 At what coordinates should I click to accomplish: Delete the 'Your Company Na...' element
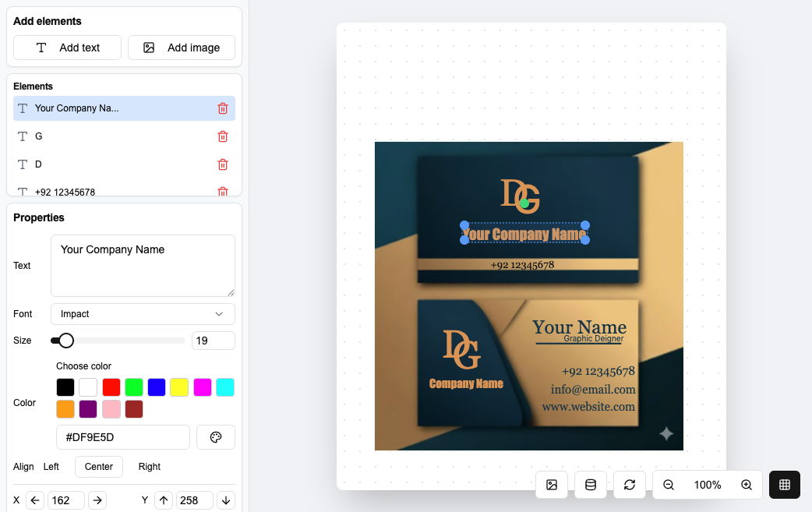pyautogui.click(x=223, y=108)
